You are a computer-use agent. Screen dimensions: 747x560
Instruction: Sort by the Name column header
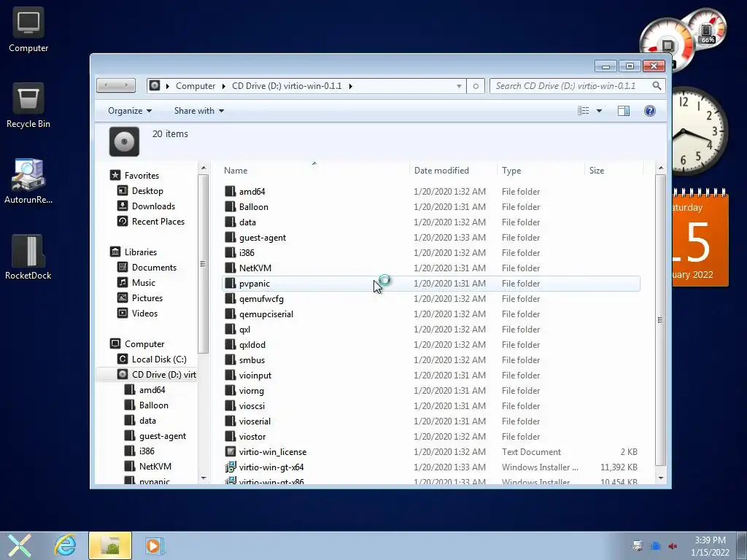click(x=314, y=171)
